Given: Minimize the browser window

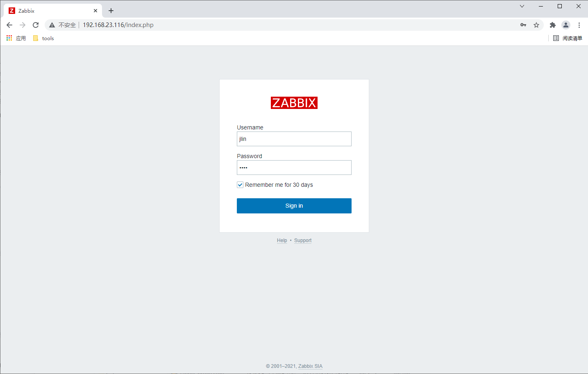Looking at the screenshot, I should (541, 6).
